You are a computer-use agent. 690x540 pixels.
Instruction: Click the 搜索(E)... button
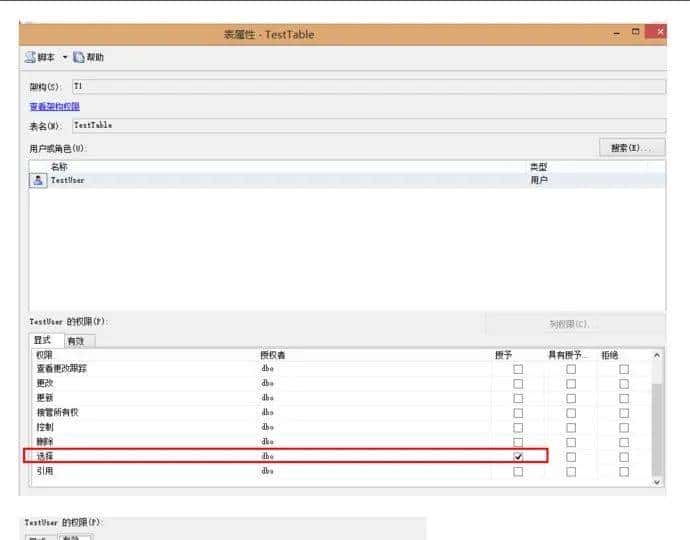[x=632, y=148]
